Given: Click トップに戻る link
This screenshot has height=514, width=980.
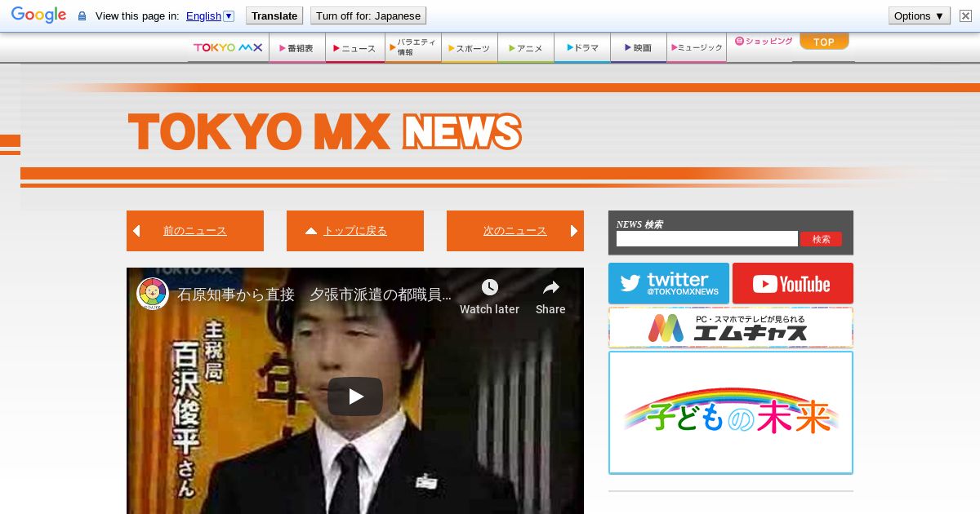Looking at the screenshot, I should [355, 231].
